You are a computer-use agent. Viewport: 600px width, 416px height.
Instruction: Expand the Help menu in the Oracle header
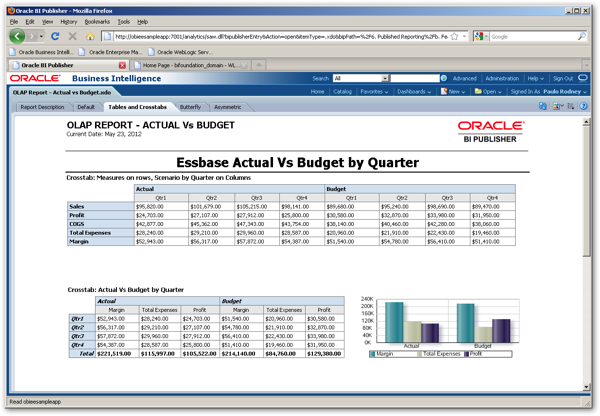pyautogui.click(x=535, y=78)
